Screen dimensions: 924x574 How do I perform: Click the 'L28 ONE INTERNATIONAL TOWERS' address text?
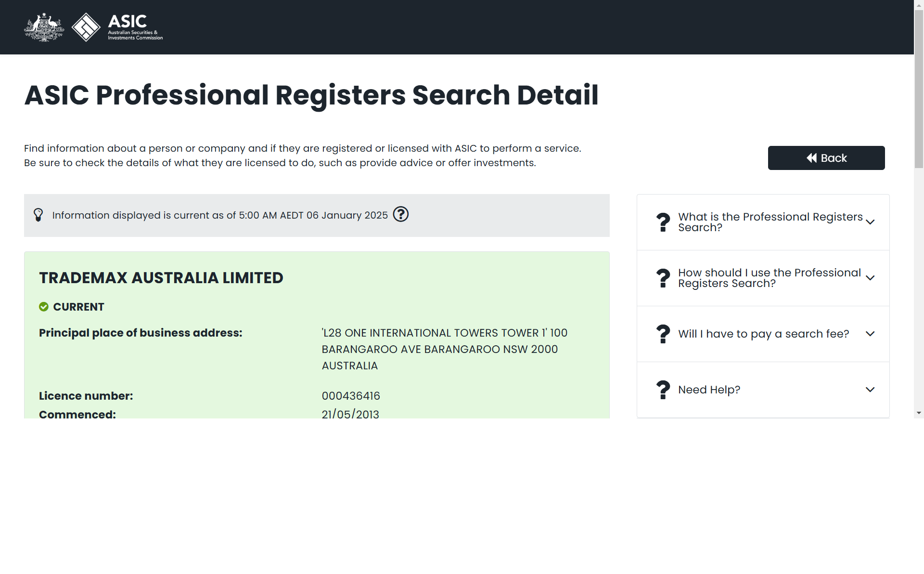click(444, 349)
